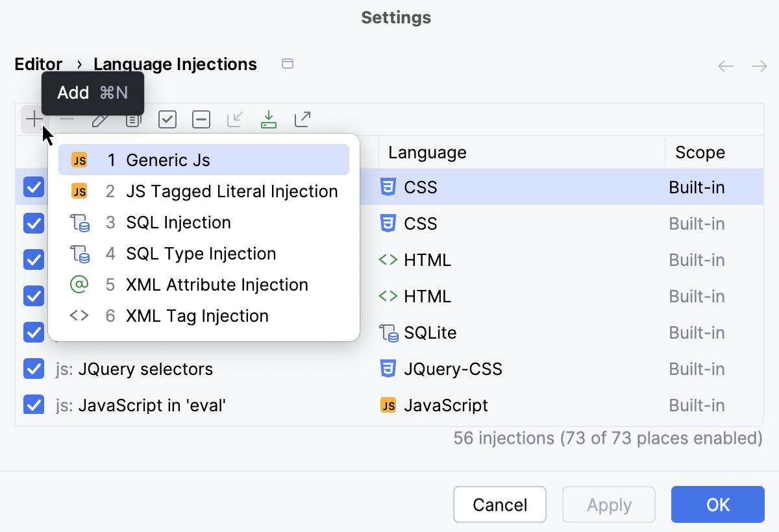Go back using the left arrow
This screenshot has width=779, height=532.
pos(726,66)
